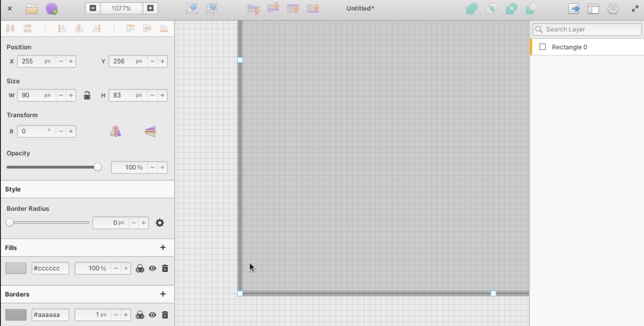Group the selected items

[192, 8]
